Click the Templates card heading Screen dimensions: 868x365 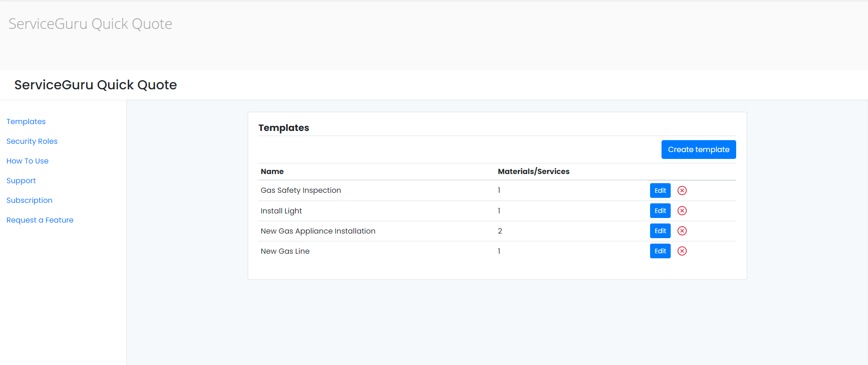pos(283,128)
